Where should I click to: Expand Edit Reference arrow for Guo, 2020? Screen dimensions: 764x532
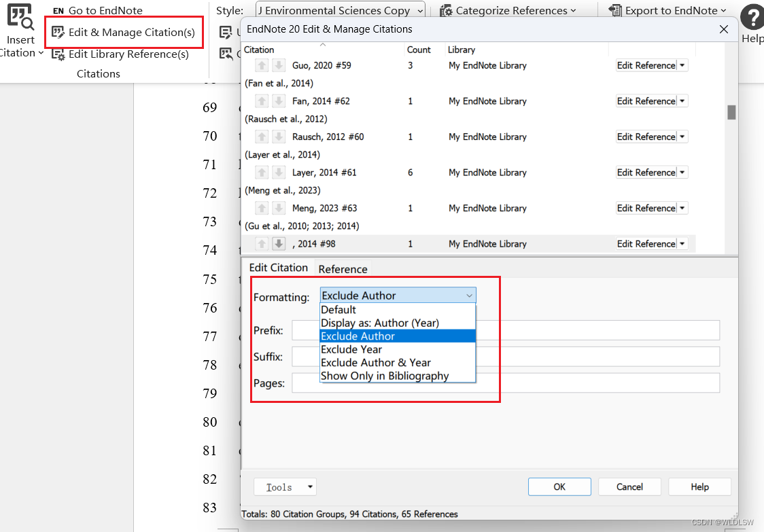tap(682, 65)
